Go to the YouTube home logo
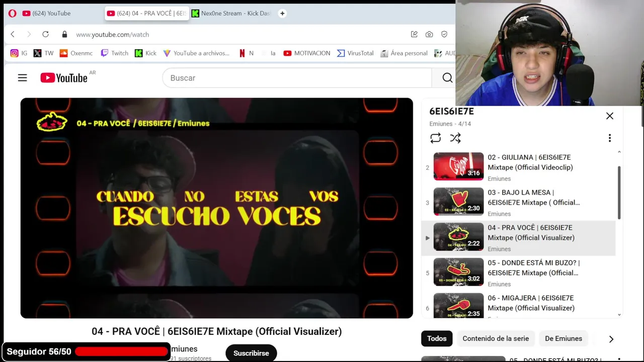644x362 pixels. click(x=64, y=78)
